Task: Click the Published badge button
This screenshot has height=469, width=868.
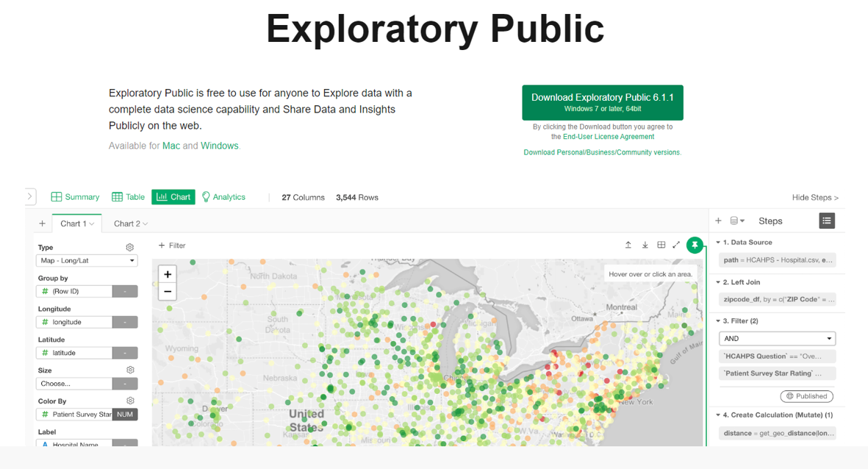Action: coord(806,396)
